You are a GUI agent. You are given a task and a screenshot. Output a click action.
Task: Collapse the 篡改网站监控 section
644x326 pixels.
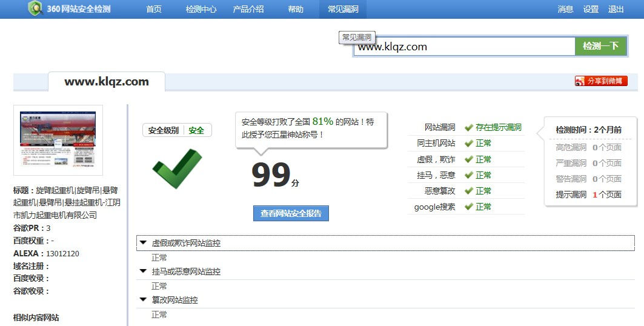[144, 300]
